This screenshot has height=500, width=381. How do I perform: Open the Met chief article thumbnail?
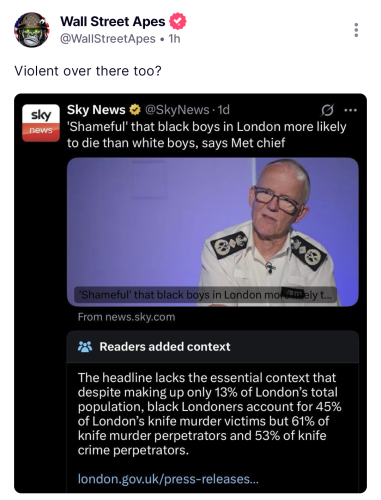point(213,232)
